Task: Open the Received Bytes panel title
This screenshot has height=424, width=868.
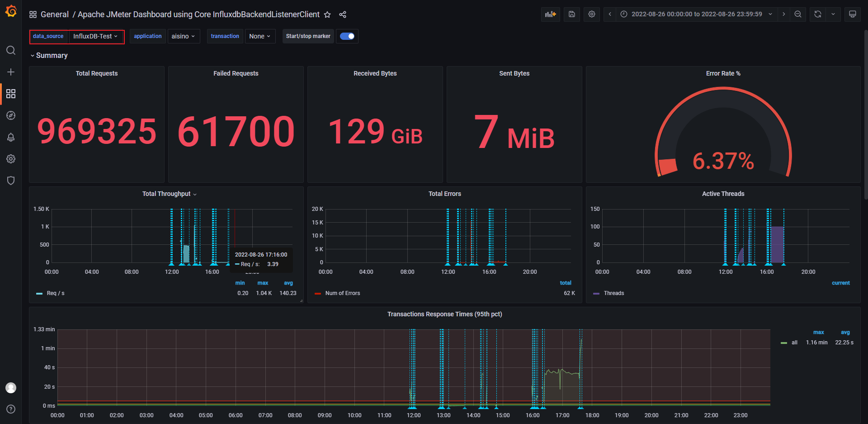Action: click(375, 73)
